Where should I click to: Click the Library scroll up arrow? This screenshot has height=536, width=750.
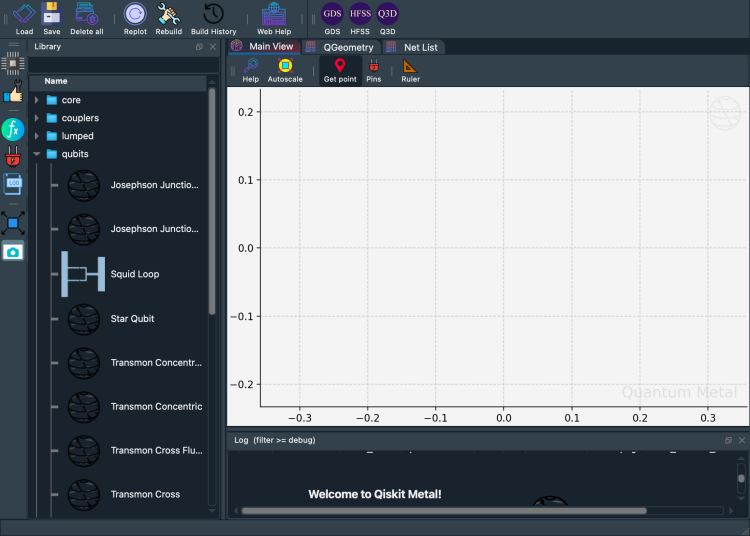click(212, 82)
